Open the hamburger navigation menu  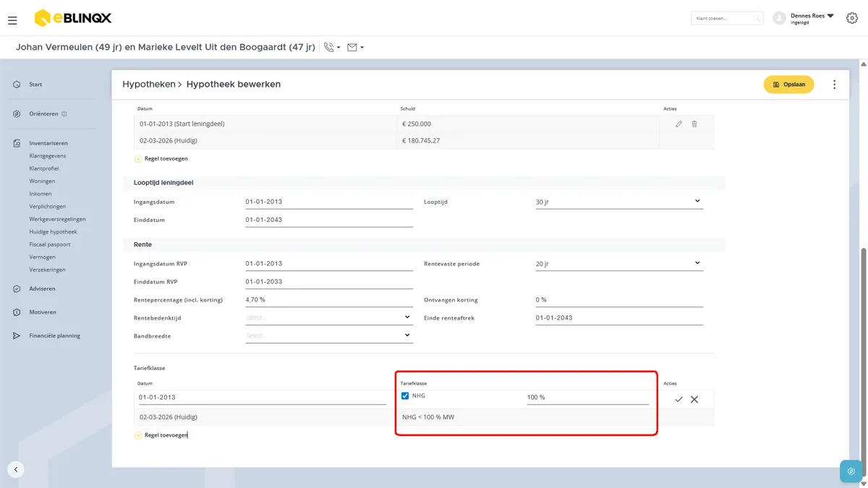(12, 20)
